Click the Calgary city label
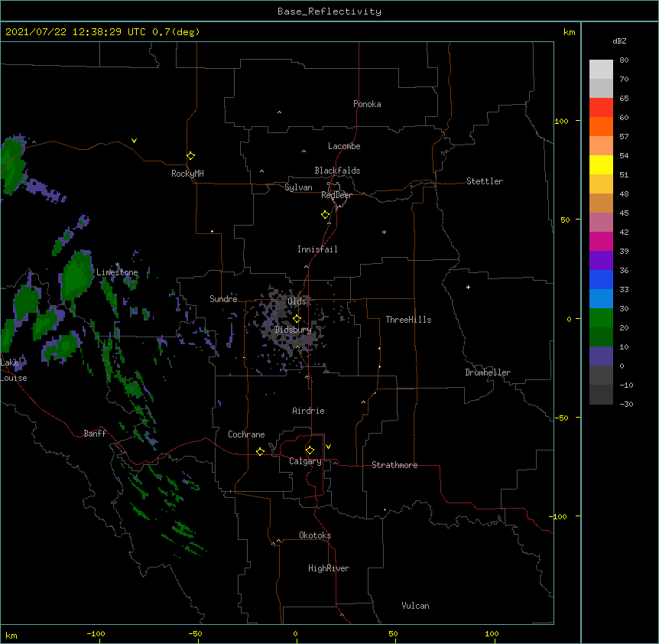 (306, 461)
